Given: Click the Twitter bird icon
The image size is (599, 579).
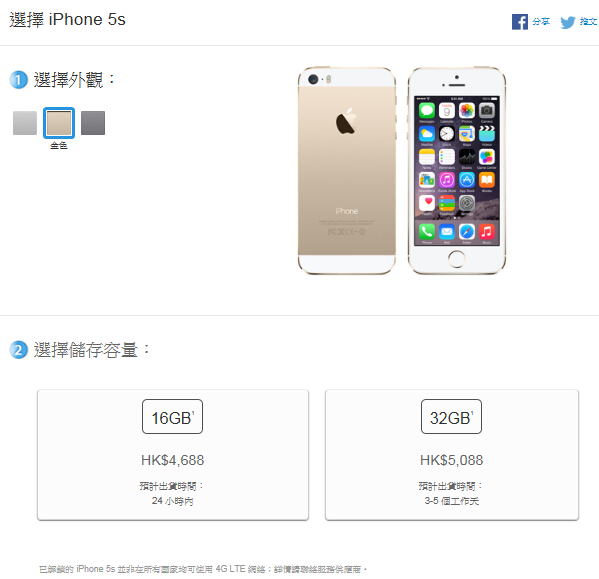Looking at the screenshot, I should [x=568, y=22].
